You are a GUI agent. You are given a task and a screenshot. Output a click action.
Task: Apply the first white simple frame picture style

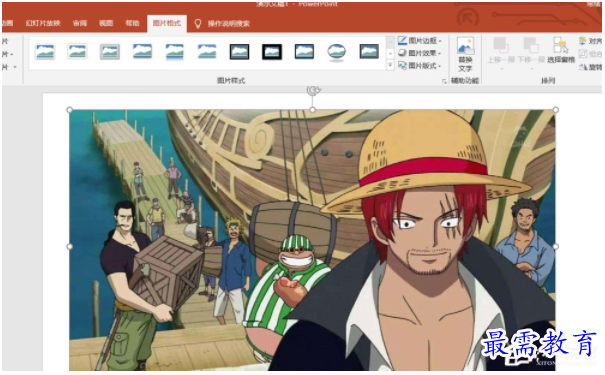point(45,51)
